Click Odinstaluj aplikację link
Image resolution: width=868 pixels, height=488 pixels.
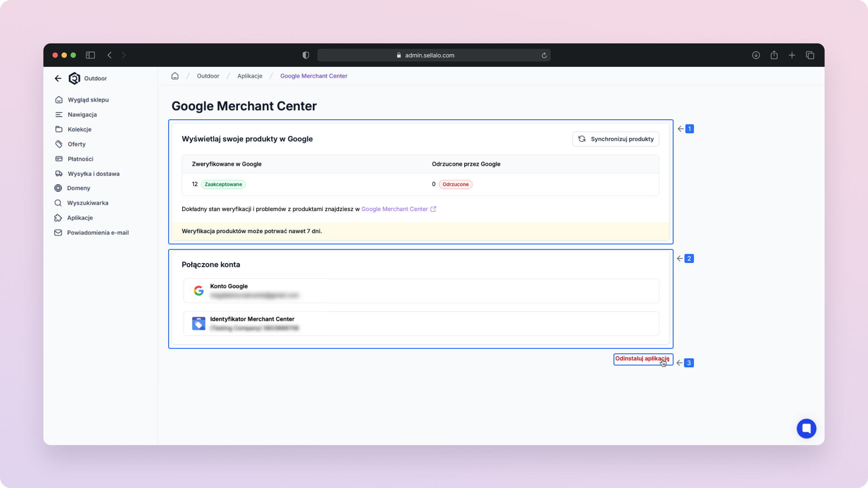click(642, 359)
